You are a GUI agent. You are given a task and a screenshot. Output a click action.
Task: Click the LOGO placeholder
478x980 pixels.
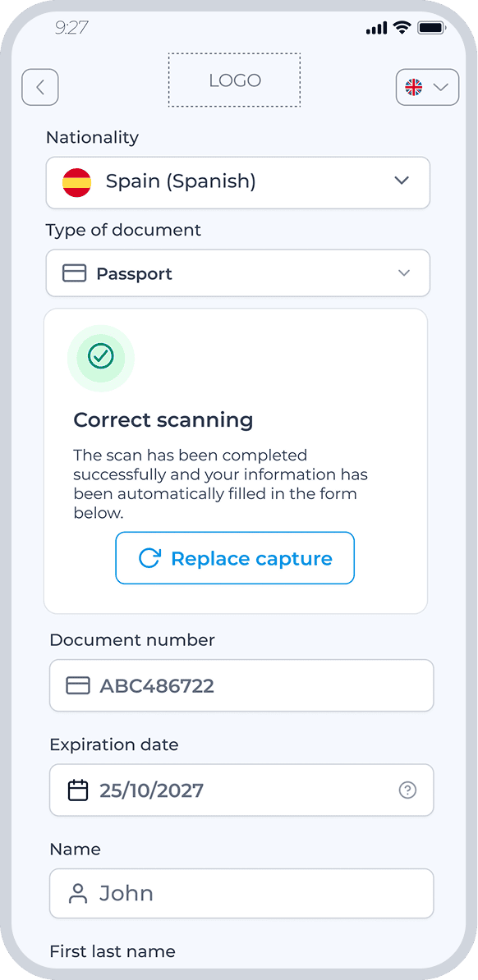235,80
